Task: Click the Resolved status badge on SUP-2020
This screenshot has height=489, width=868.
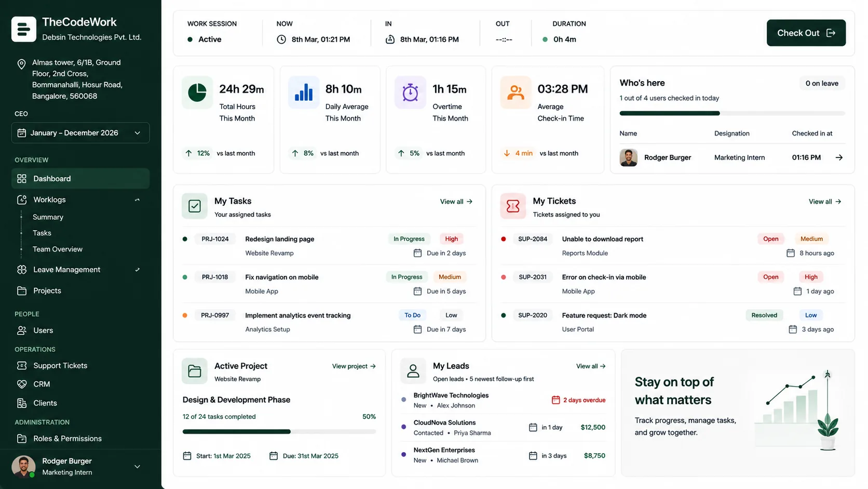Action: (x=764, y=315)
